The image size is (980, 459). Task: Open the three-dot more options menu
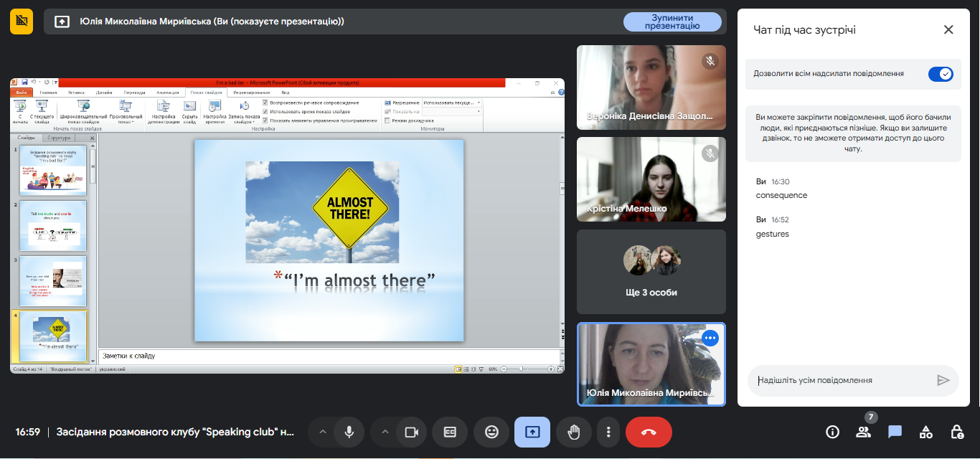pos(608,432)
